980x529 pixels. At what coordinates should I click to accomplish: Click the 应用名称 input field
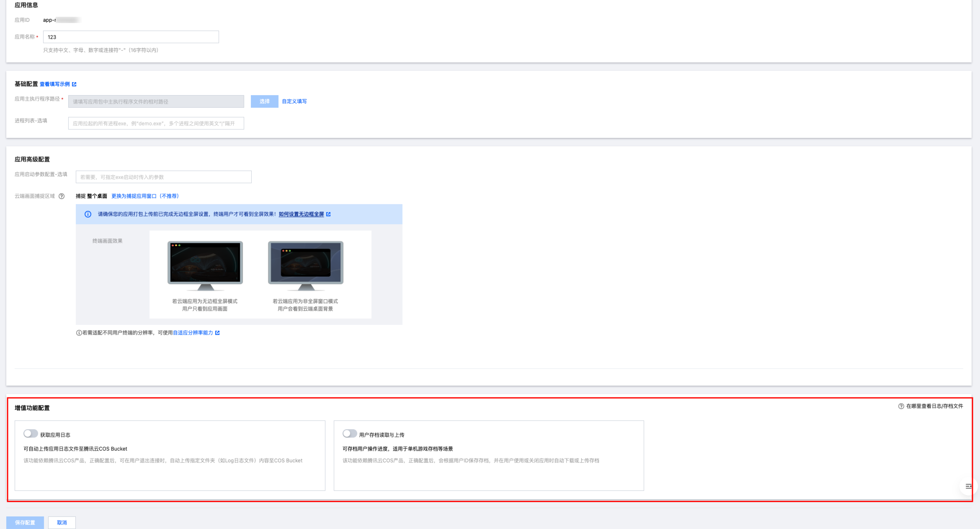(131, 37)
